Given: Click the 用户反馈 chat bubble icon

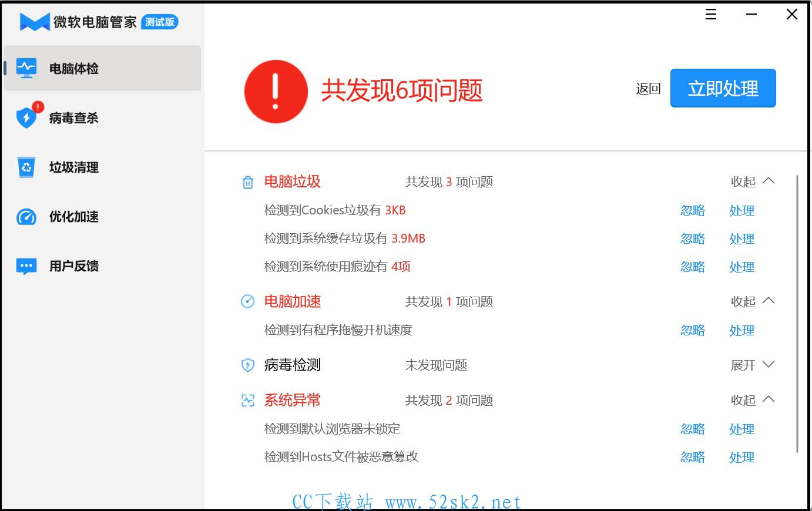Looking at the screenshot, I should [x=26, y=267].
